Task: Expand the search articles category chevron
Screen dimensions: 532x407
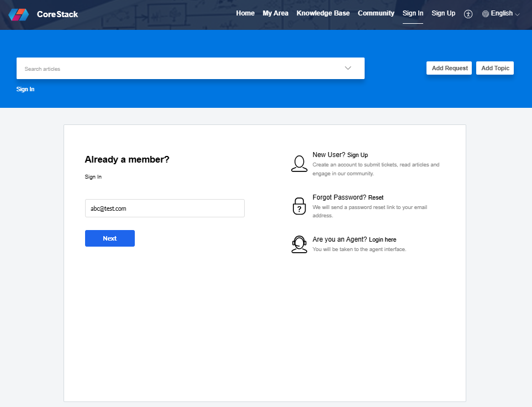Action: click(348, 68)
